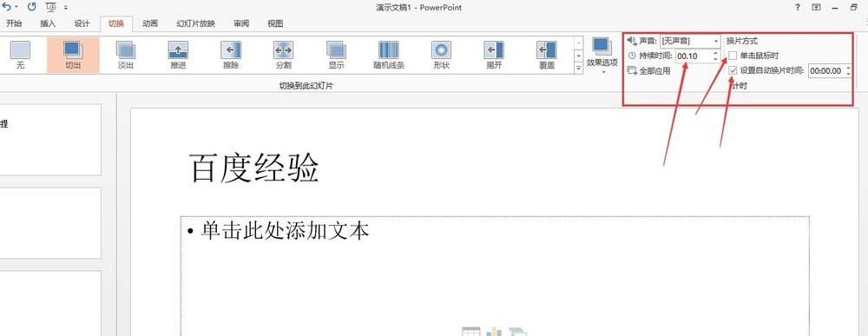
Task: Click the Undo arrow icon
Action: tap(6, 7)
